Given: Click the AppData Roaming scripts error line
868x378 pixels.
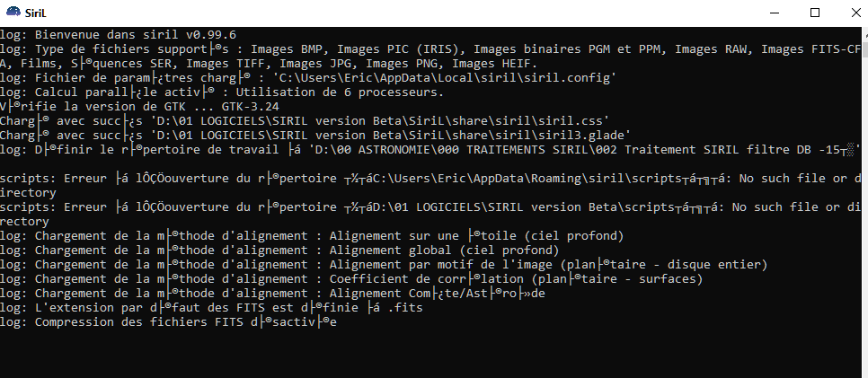Looking at the screenshot, I should [431, 178].
